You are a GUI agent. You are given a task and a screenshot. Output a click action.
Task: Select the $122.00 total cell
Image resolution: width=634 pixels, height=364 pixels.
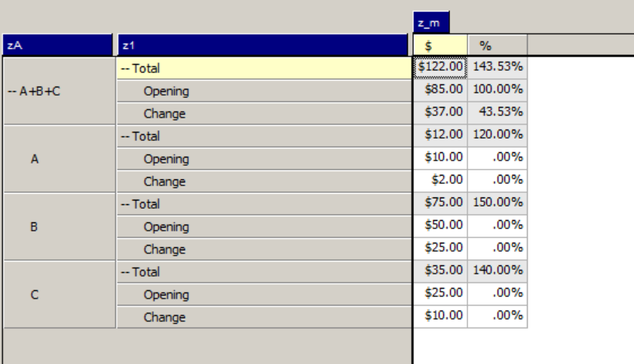[x=440, y=67]
